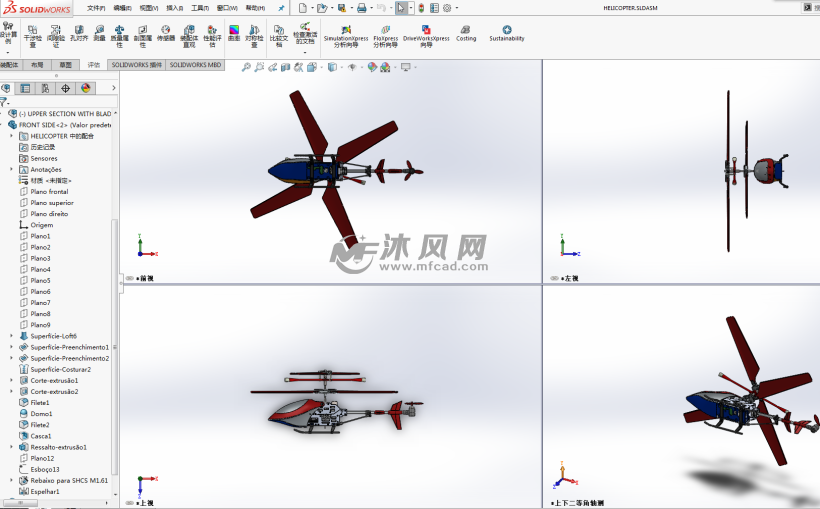This screenshot has height=509, width=820.
Task: Launch SimulationXpress analysis wizard
Action: coord(346,37)
